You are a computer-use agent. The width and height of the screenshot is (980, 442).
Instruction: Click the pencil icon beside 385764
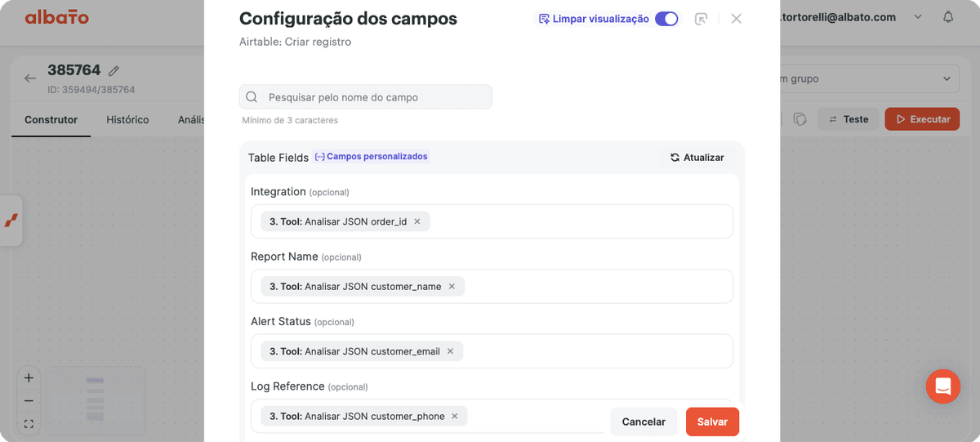(x=114, y=71)
